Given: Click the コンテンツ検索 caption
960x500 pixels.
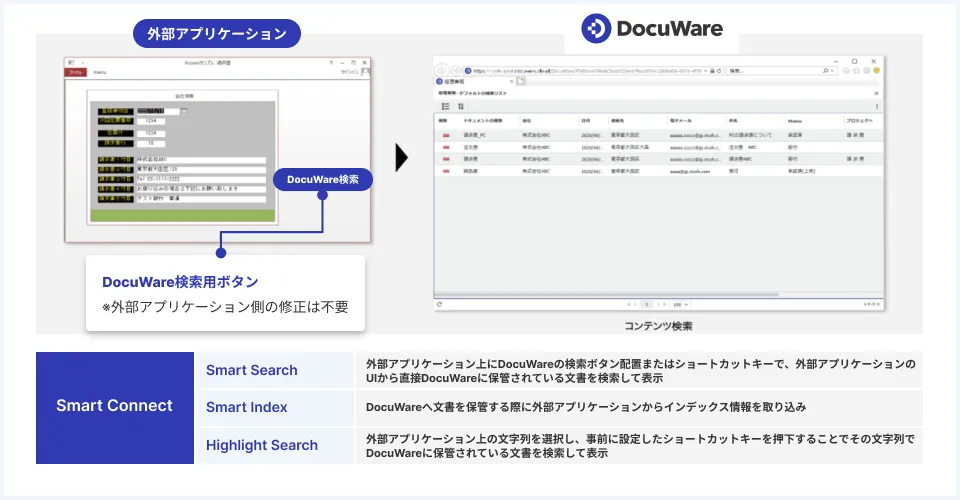Looking at the screenshot, I should 658,326.
